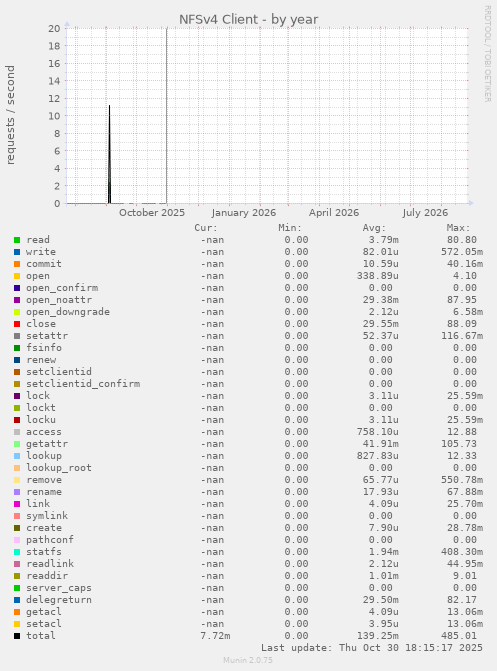497x671 pixels.
Task: Click the open_downgrade legend label
Action: 68,312
